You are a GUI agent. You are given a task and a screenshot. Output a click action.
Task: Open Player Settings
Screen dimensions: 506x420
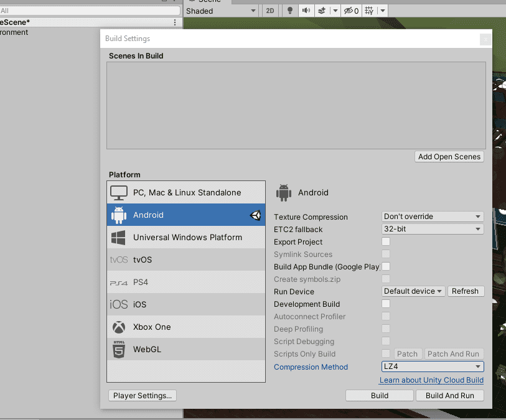(143, 396)
